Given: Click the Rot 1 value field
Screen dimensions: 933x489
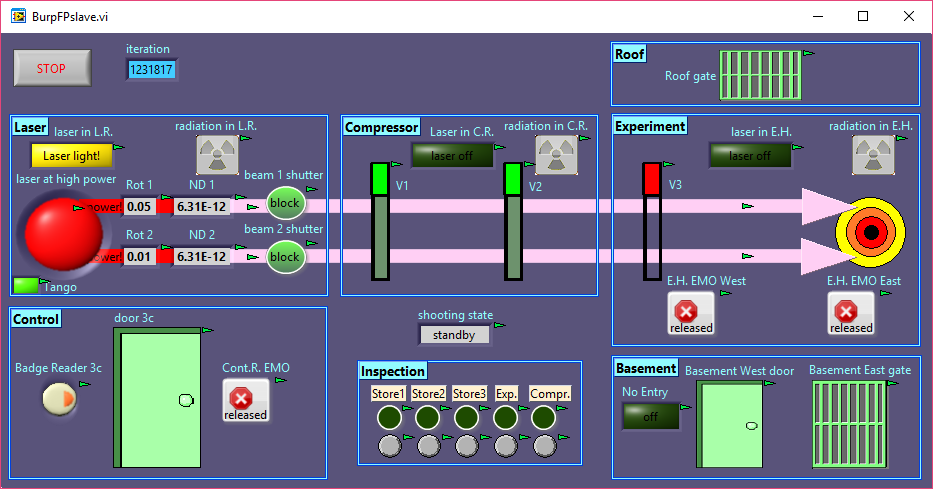Looking at the screenshot, I should (140, 206).
